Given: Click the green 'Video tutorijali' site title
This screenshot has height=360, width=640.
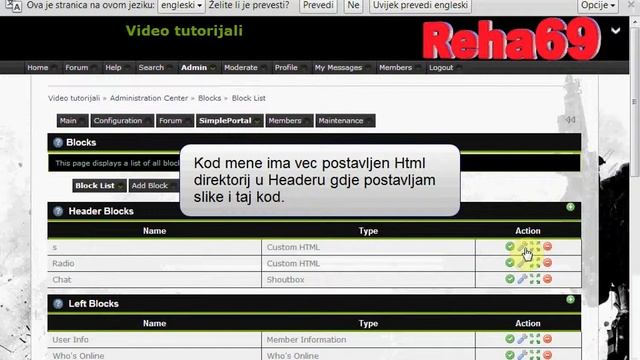Looking at the screenshot, I should click(184, 31).
